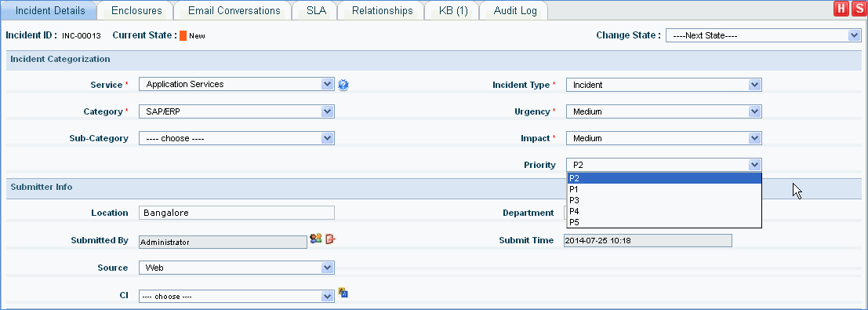Open the Relationships tab
The image size is (868, 310).
[x=382, y=10]
